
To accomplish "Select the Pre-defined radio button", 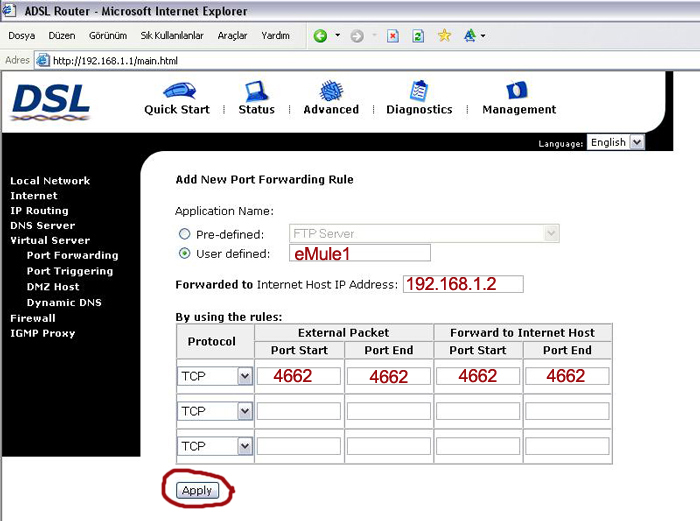I will tap(184, 234).
